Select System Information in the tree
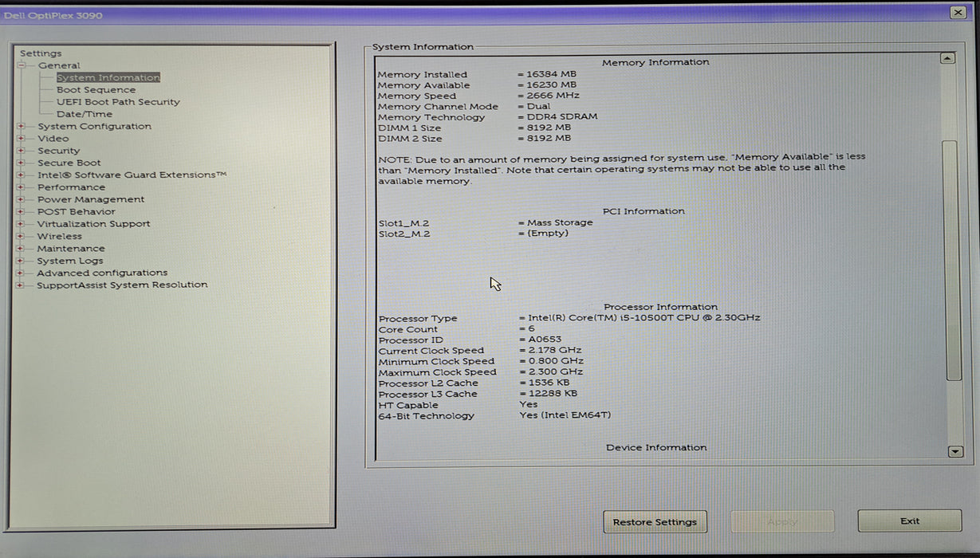 (x=108, y=77)
